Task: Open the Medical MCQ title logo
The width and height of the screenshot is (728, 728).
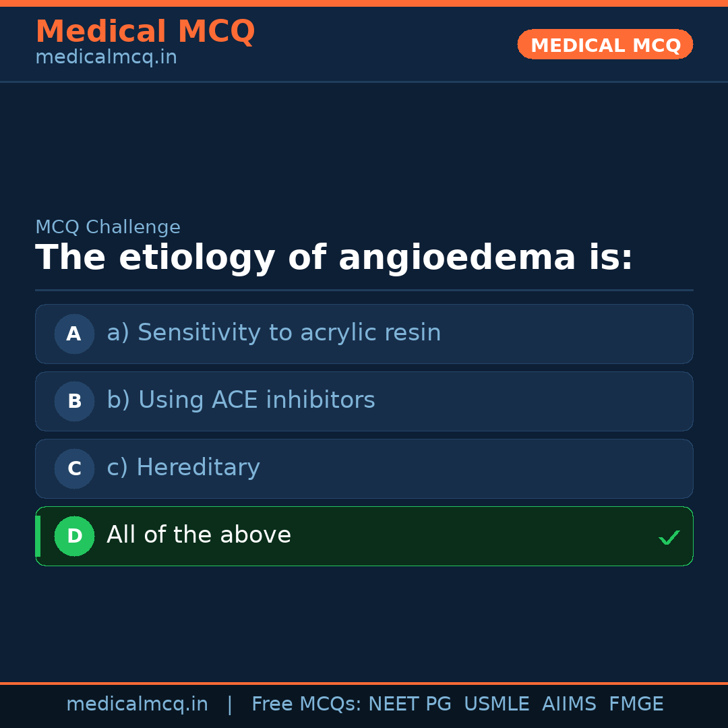Action: click(145, 31)
